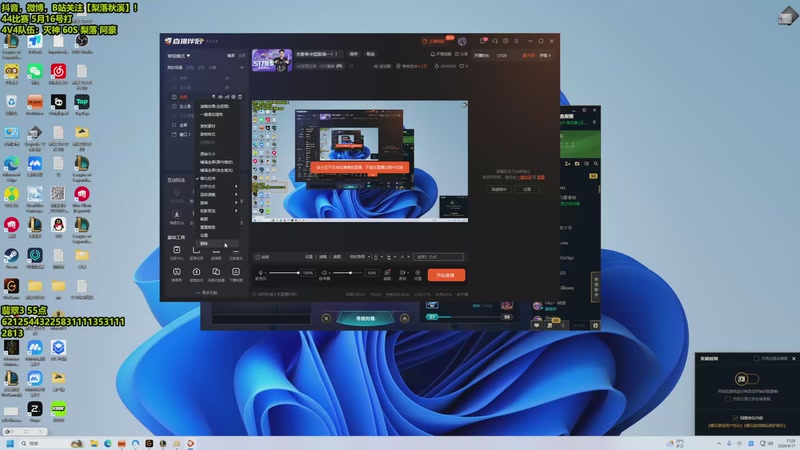The image size is (800, 450).
Task: Expand the 层级调整 submenu in the context menu
Action: coord(217,195)
